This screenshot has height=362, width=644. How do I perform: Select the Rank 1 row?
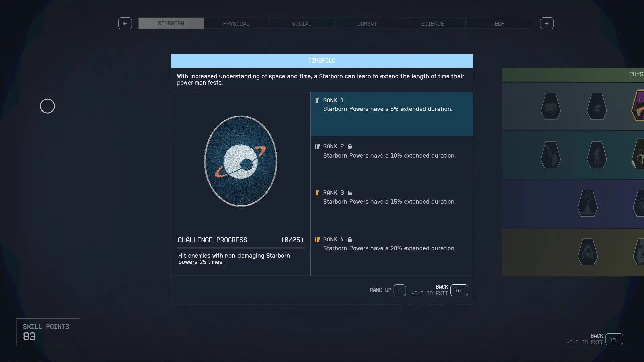(x=391, y=114)
